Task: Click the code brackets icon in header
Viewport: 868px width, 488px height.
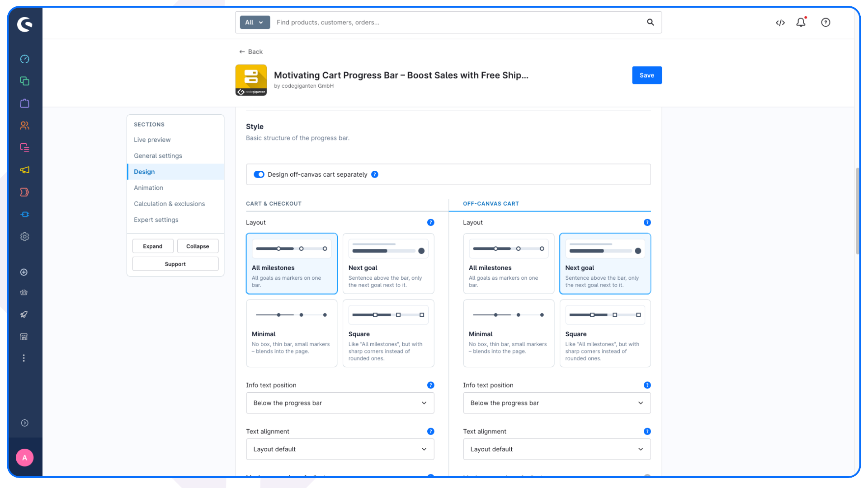Action: 780,23
